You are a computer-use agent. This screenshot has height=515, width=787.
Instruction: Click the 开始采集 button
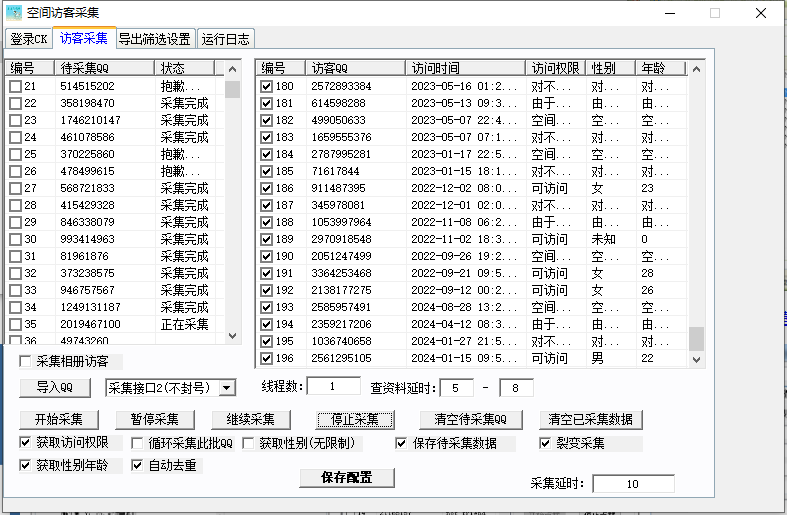click(x=59, y=420)
